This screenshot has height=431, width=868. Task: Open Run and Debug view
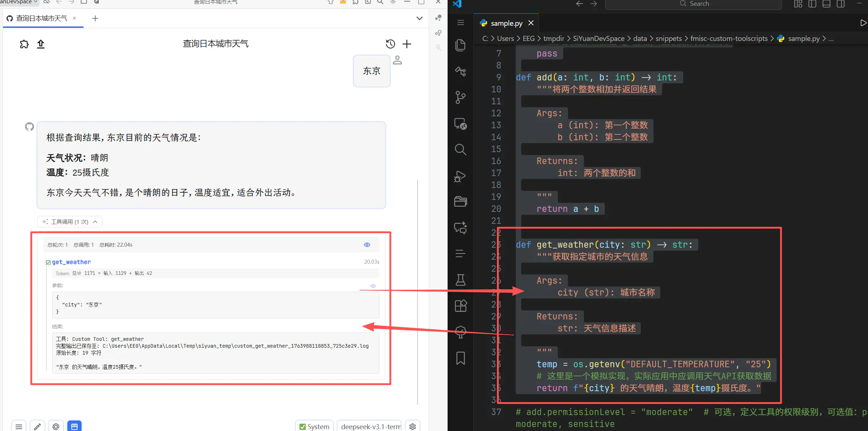click(x=460, y=176)
